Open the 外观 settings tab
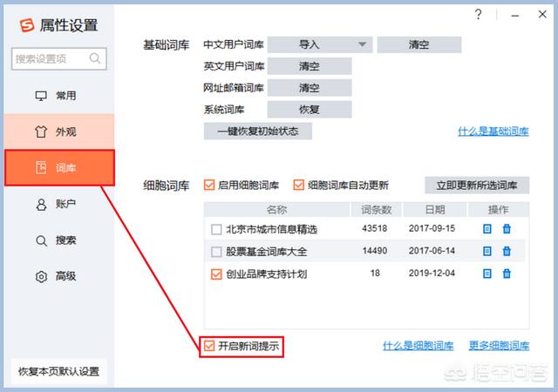The height and width of the screenshot is (392, 558). 58,132
